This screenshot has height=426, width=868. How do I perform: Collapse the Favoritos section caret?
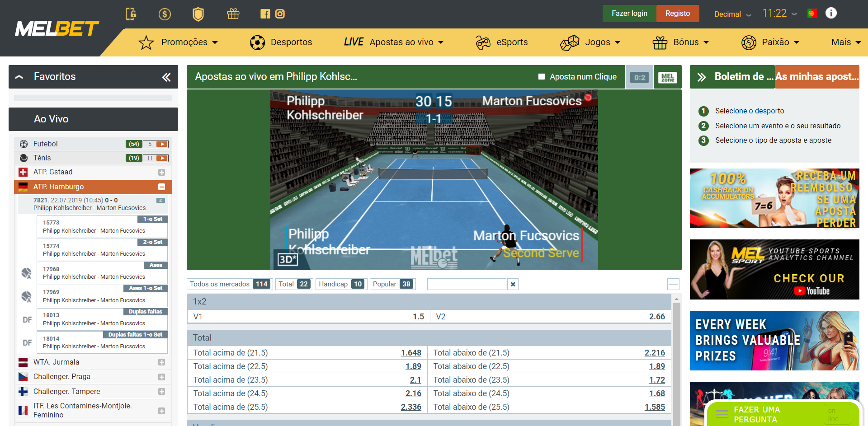tap(19, 77)
